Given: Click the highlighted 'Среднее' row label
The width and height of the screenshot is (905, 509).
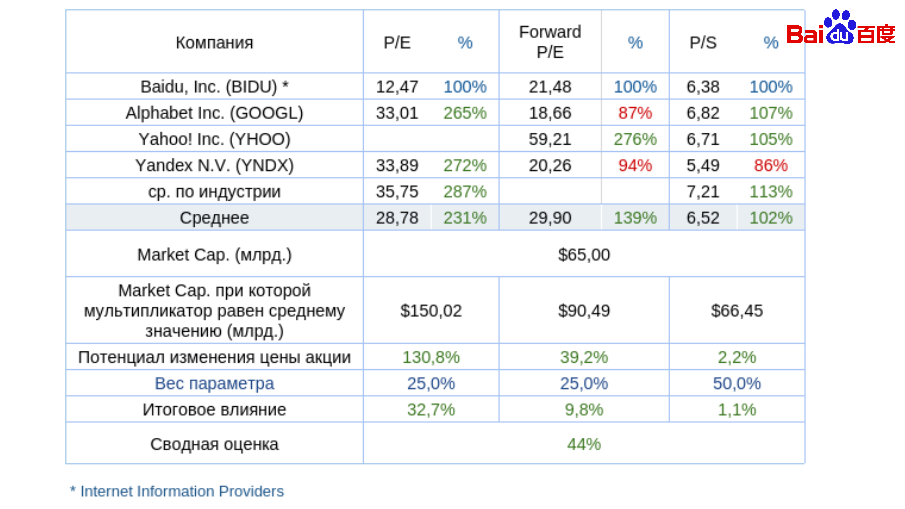Looking at the screenshot, I should (x=214, y=217).
